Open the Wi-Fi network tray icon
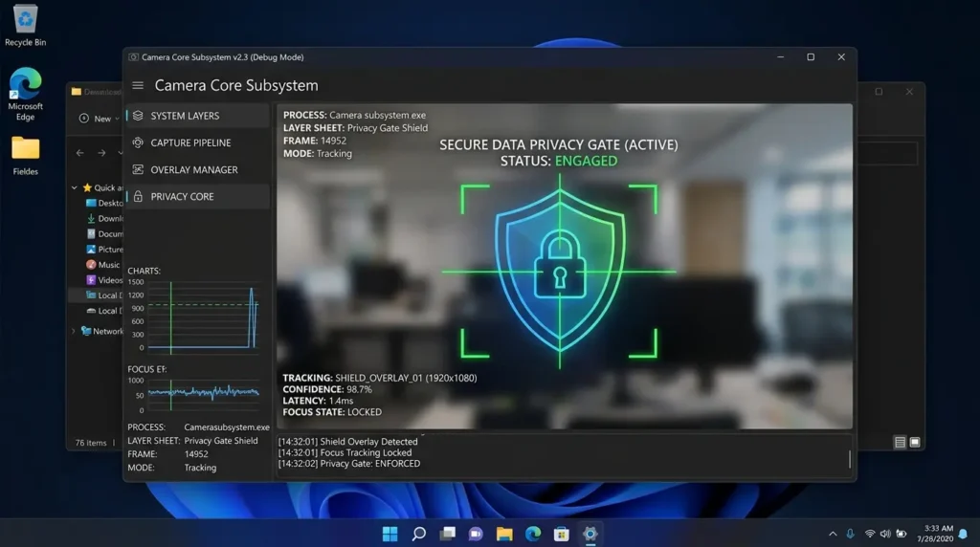 coord(869,534)
